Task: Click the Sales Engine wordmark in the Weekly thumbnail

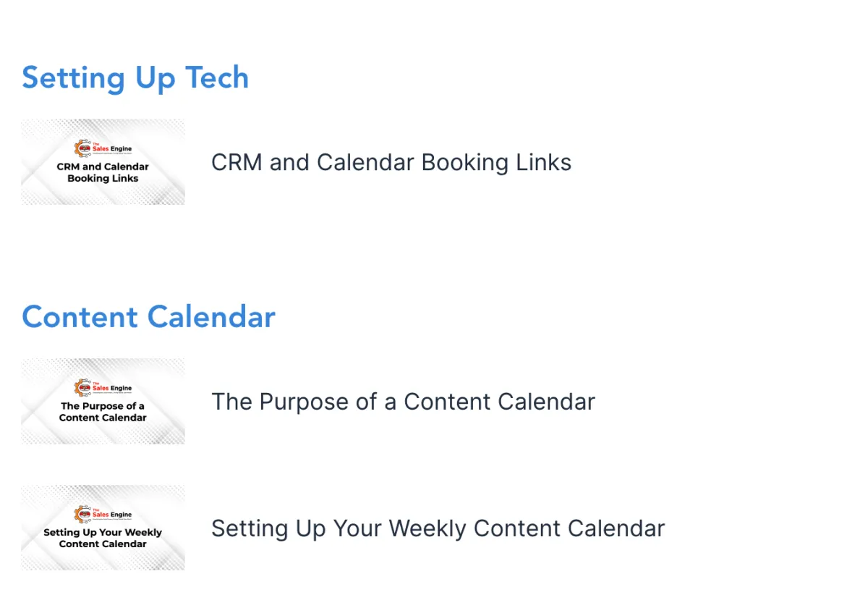Action: (x=112, y=515)
